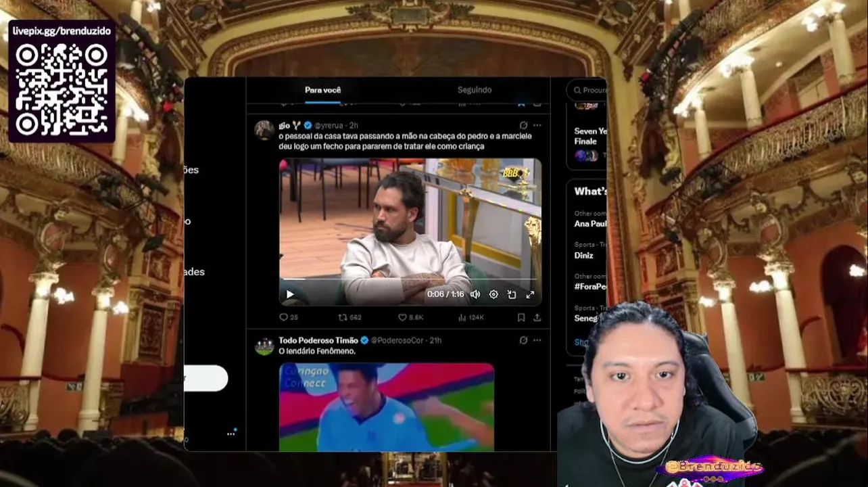This screenshot has height=487, width=868.
Task: Open the Ana Paul trending topic
Action: click(590, 224)
